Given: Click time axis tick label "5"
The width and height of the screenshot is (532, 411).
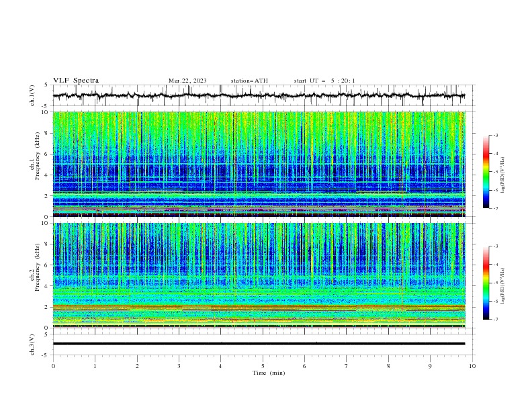Looking at the screenshot, I should tap(263, 366).
